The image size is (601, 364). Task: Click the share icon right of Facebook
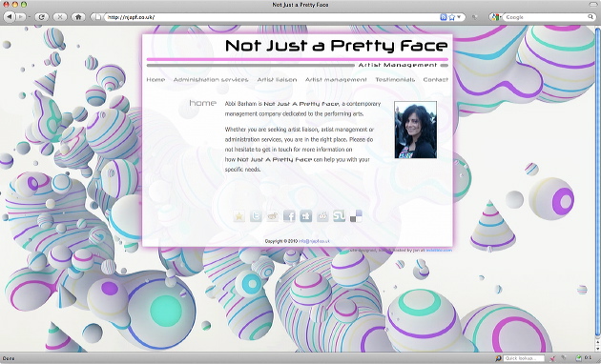pos(306,216)
